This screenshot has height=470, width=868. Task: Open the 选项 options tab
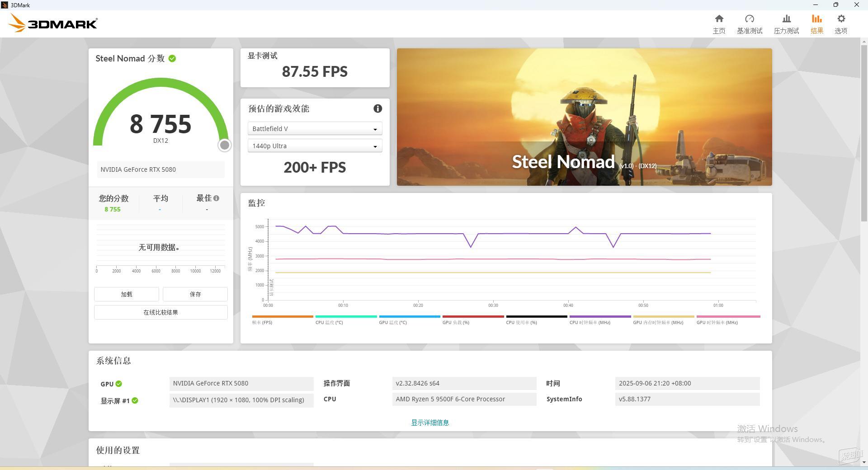click(841, 24)
